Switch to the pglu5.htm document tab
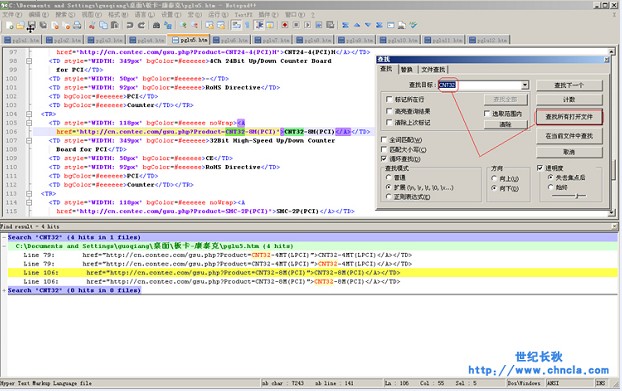 (190, 40)
